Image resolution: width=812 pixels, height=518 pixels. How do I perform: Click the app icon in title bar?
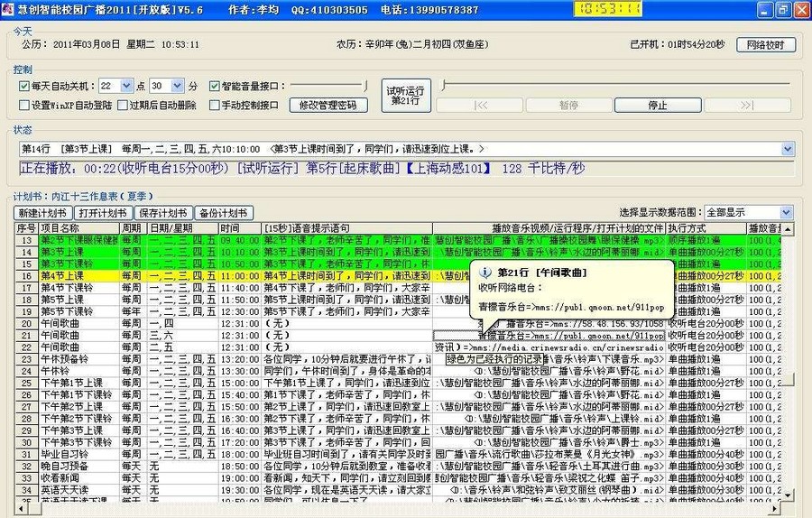[x=7, y=9]
